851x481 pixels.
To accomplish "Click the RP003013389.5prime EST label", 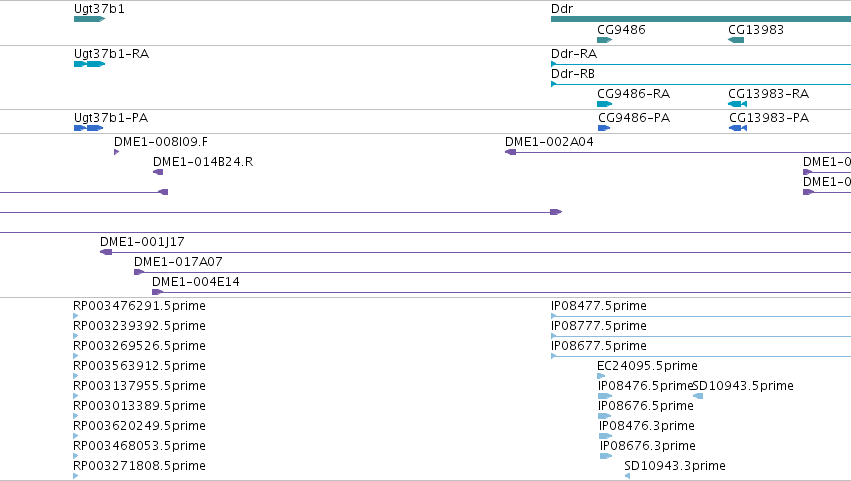I will [x=139, y=406].
